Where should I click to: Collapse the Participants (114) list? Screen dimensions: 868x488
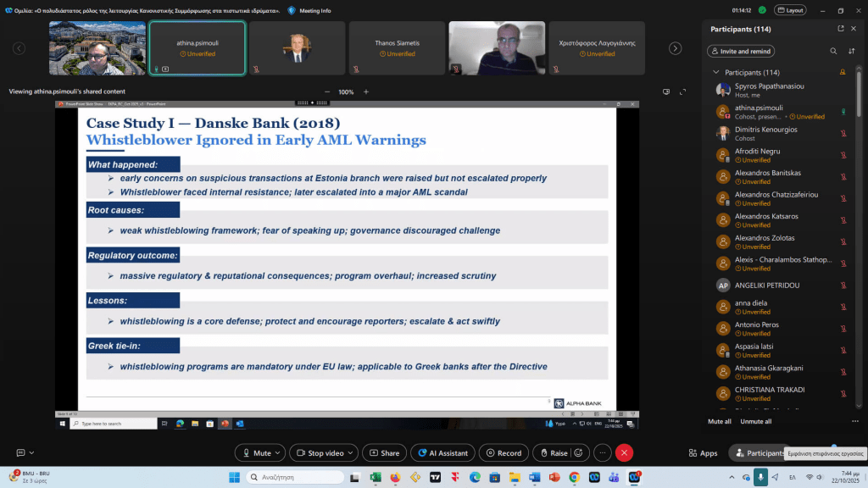click(x=716, y=73)
